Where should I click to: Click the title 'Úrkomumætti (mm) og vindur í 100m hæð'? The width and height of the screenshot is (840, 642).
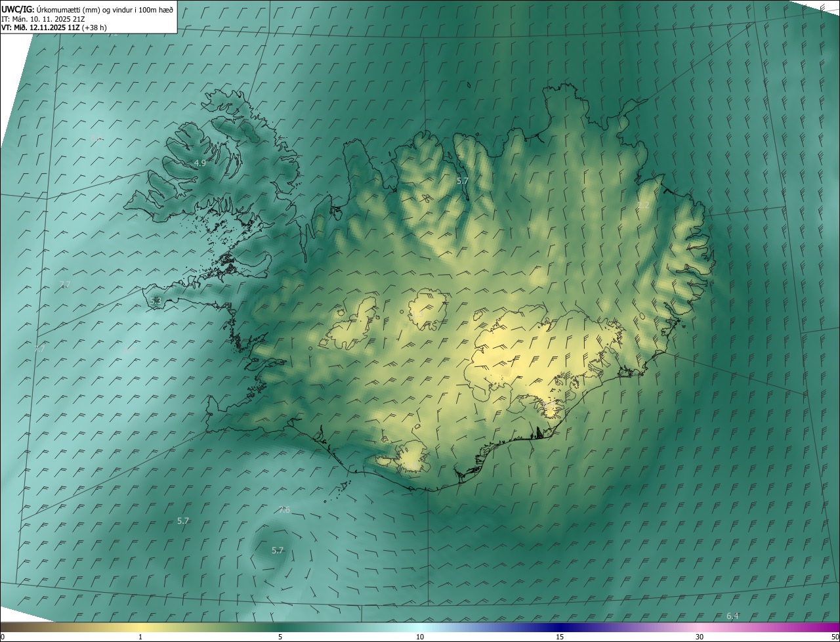104,9
